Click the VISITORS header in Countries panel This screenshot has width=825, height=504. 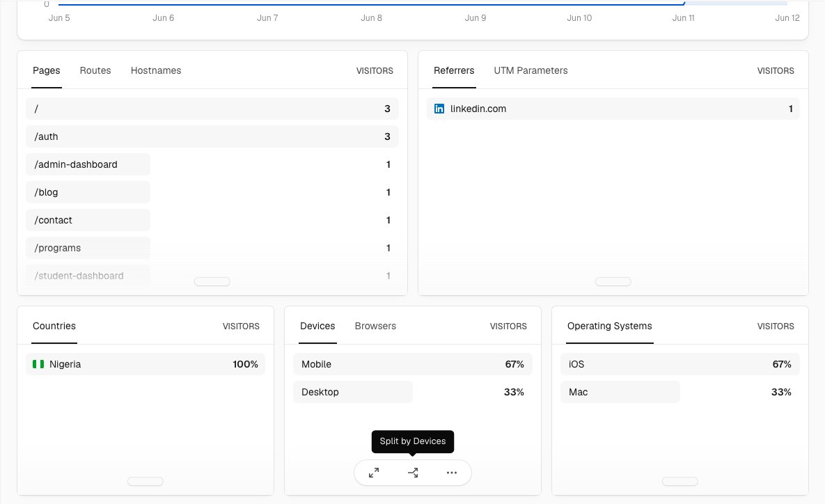coord(241,326)
